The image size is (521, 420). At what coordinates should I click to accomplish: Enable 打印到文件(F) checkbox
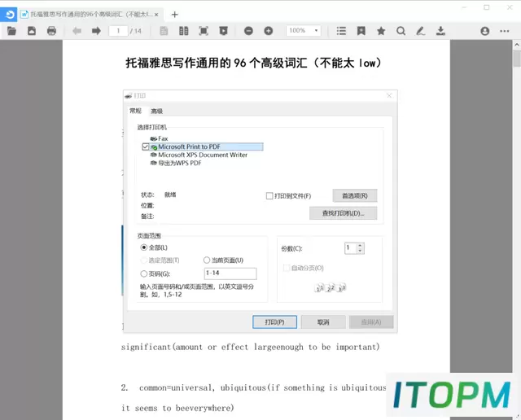tap(269, 195)
